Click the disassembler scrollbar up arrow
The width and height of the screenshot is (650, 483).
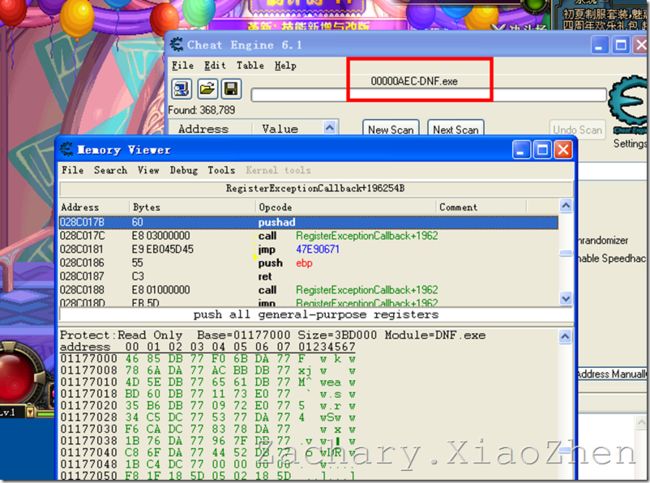click(x=565, y=206)
